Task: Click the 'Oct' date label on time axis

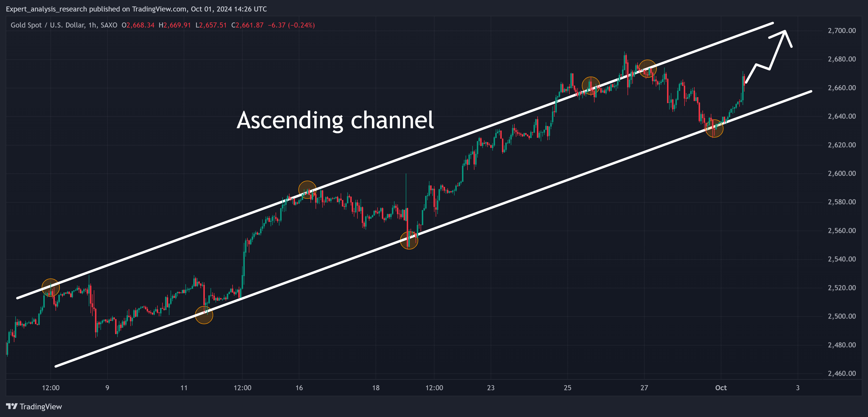Action: click(x=721, y=388)
